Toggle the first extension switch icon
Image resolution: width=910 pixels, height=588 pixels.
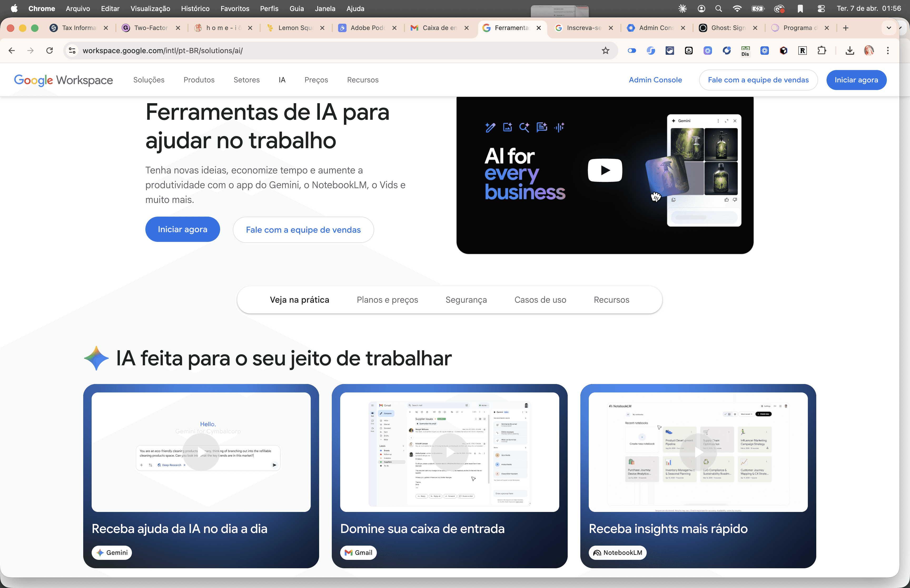click(632, 50)
